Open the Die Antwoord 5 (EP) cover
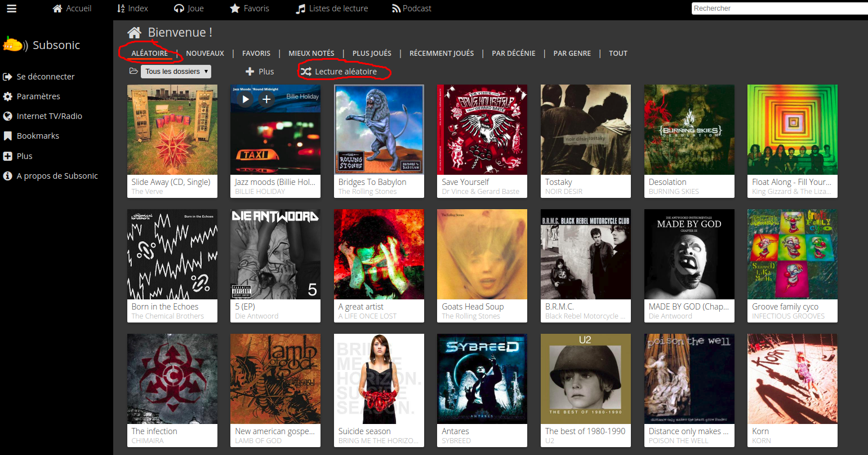This screenshot has height=455, width=868. (x=275, y=254)
